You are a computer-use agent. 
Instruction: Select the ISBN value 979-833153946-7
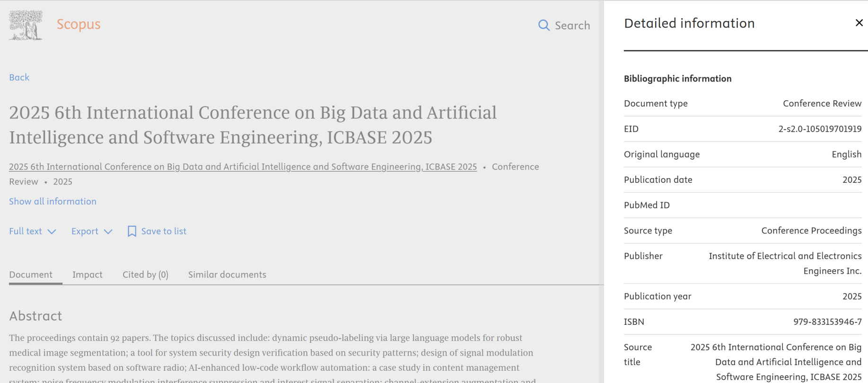pyautogui.click(x=828, y=322)
